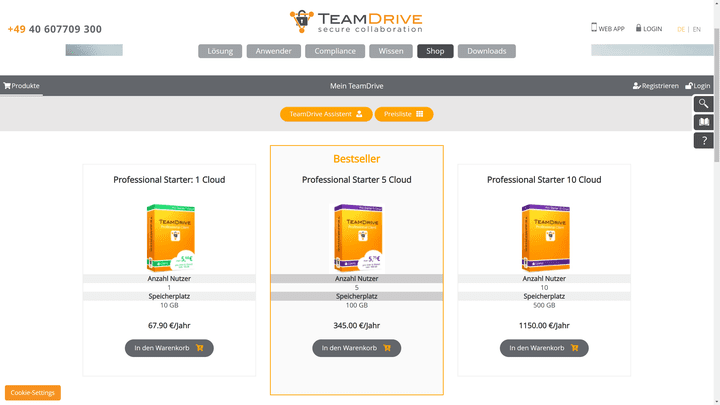
Task: Click Registrieren in the shop bar
Action: tap(655, 86)
